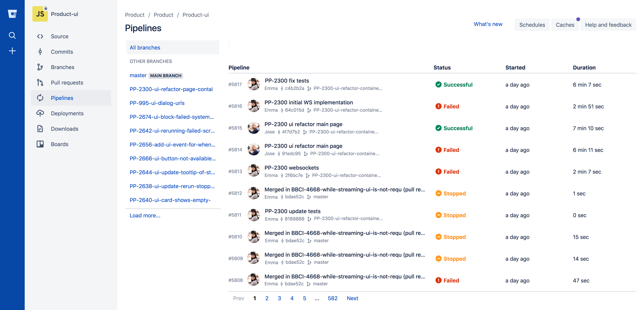
Task: Click the Branches icon in sidebar
Action: point(40,67)
